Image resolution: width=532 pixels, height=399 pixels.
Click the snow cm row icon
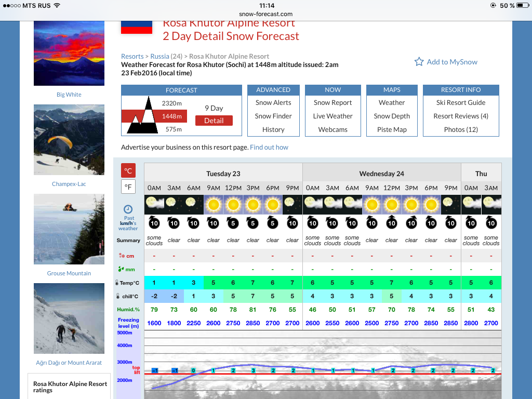click(x=122, y=256)
